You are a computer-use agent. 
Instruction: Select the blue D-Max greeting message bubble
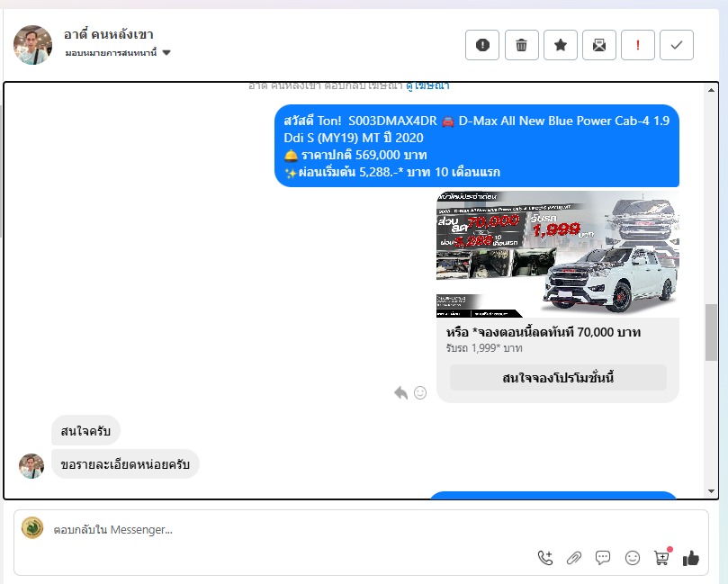tap(476, 146)
